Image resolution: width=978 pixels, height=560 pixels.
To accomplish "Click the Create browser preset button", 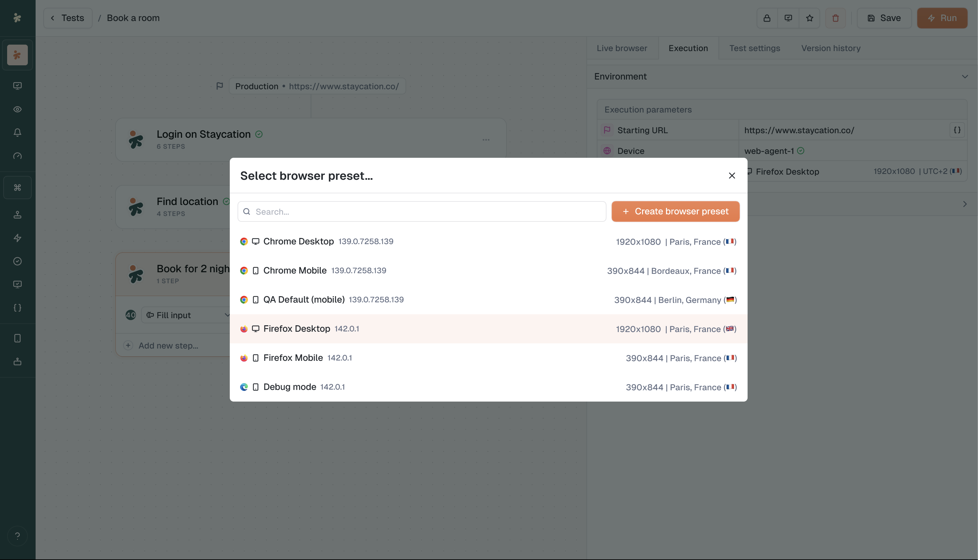I will pos(675,211).
